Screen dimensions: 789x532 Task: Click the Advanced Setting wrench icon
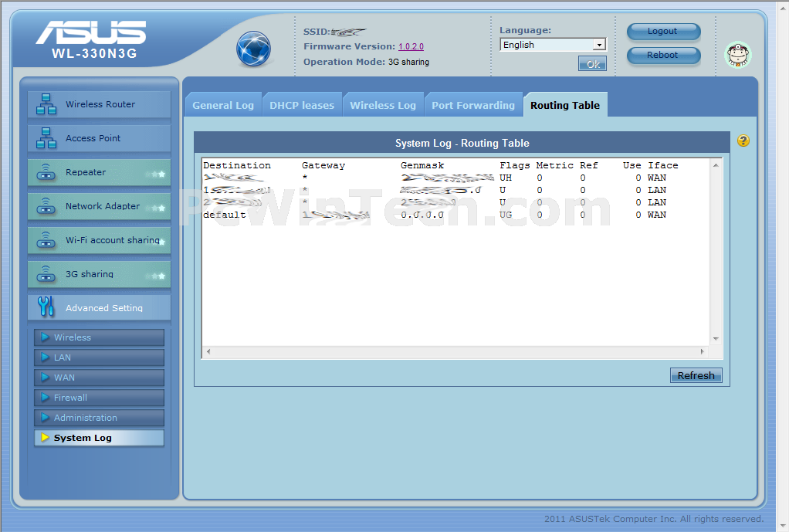(46, 307)
